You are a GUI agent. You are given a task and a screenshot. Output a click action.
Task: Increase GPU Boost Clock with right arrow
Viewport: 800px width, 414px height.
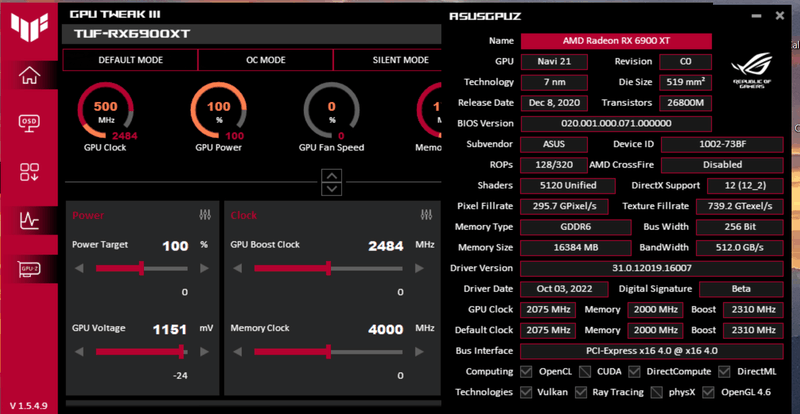tap(419, 269)
